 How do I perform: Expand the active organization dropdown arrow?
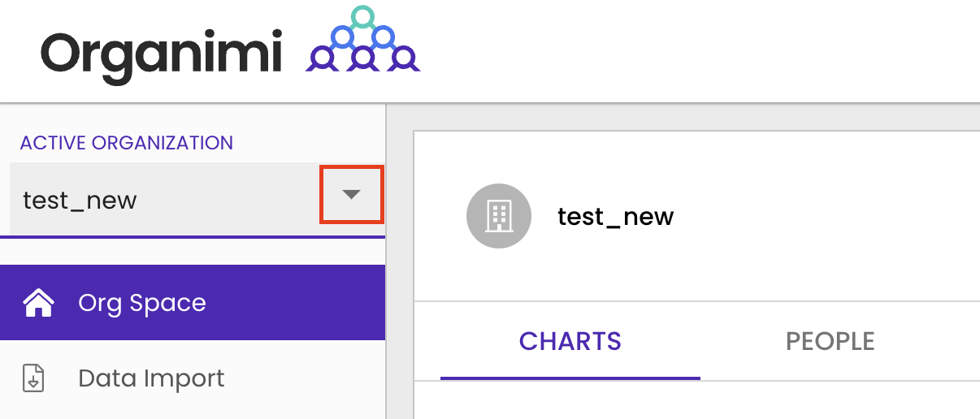click(351, 195)
